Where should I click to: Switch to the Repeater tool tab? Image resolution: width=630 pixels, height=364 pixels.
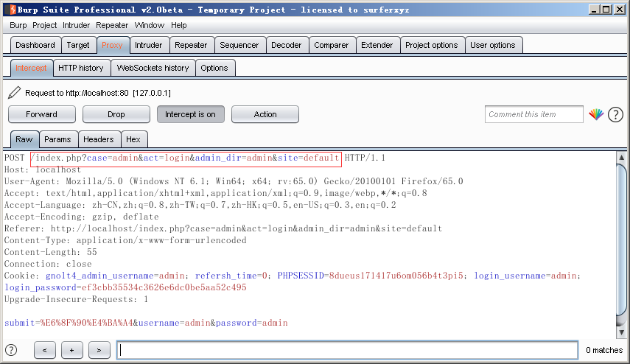pyautogui.click(x=192, y=45)
